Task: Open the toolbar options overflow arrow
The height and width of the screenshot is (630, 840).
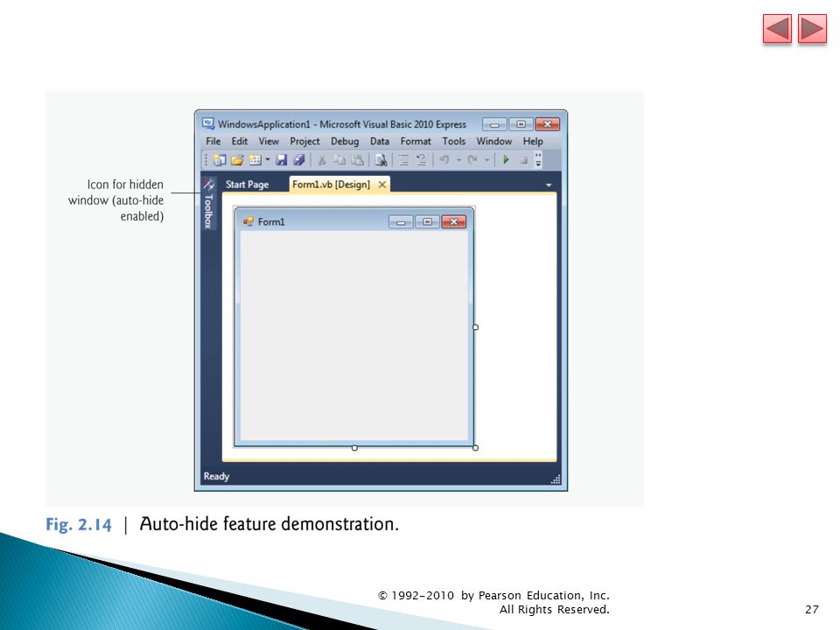Action: click(x=538, y=159)
